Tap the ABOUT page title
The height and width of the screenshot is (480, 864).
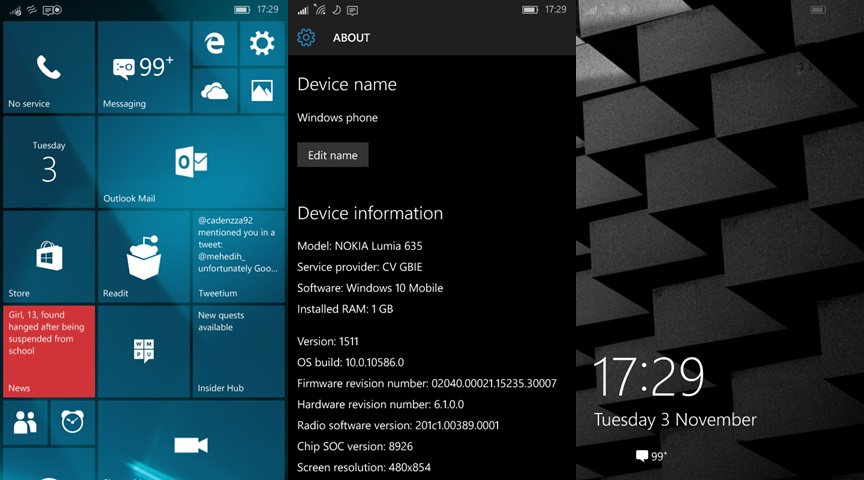[x=352, y=38]
